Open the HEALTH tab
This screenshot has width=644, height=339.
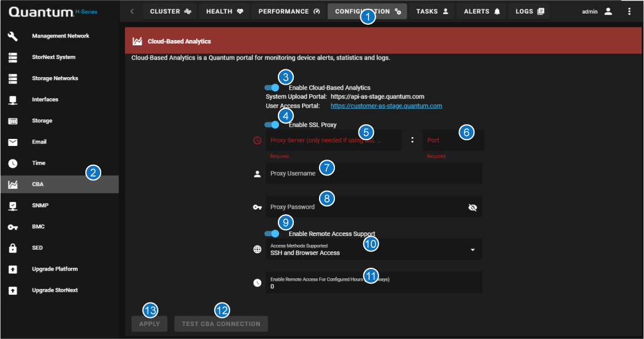(x=224, y=12)
